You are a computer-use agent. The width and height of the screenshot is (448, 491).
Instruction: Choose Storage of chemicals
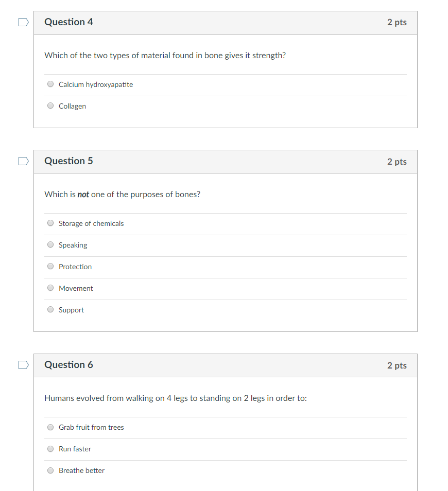[50, 223]
